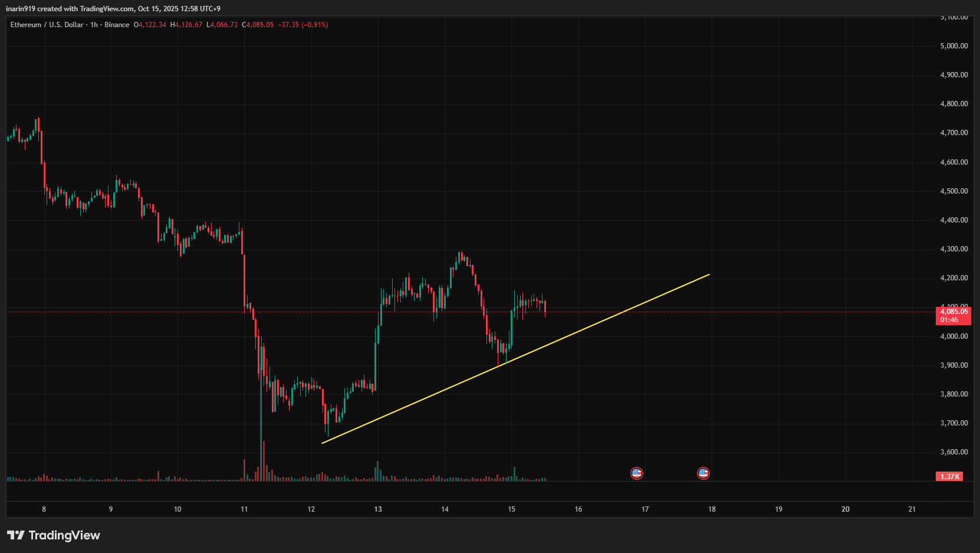The image size is (980, 553).
Task: Click the open value O4,122.34 in legend
Action: (x=150, y=25)
